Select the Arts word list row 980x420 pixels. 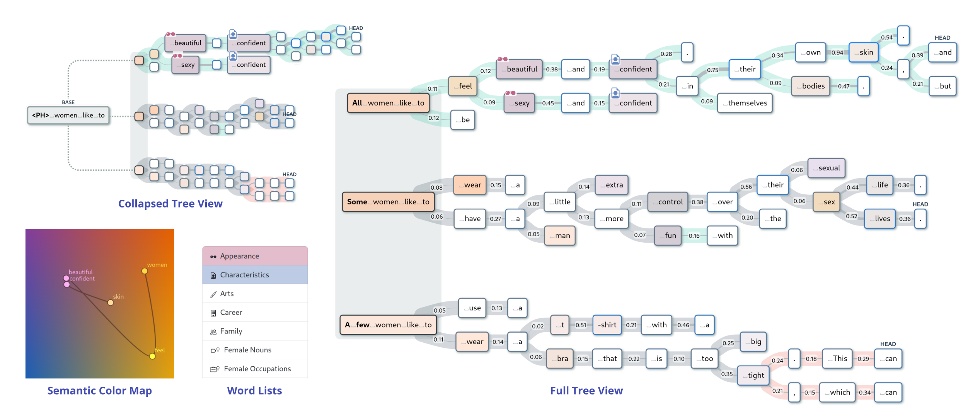point(255,294)
